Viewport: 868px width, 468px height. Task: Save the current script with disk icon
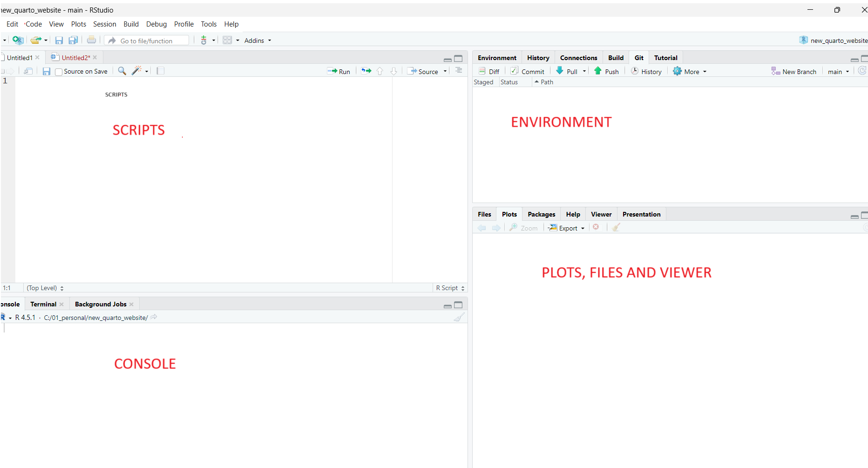(47, 71)
